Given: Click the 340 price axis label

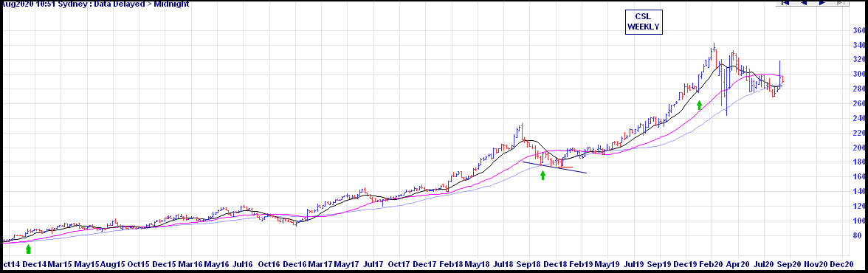Looking at the screenshot, I should pyautogui.click(x=858, y=45).
